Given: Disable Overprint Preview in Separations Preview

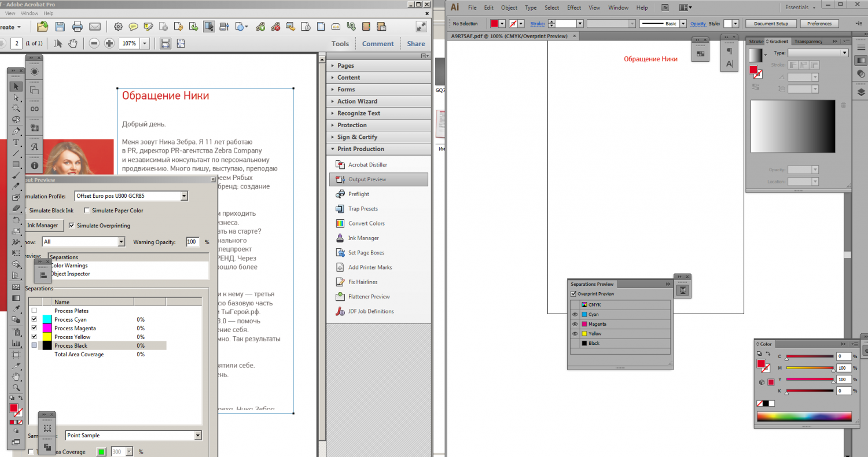Looking at the screenshot, I should click(x=574, y=294).
